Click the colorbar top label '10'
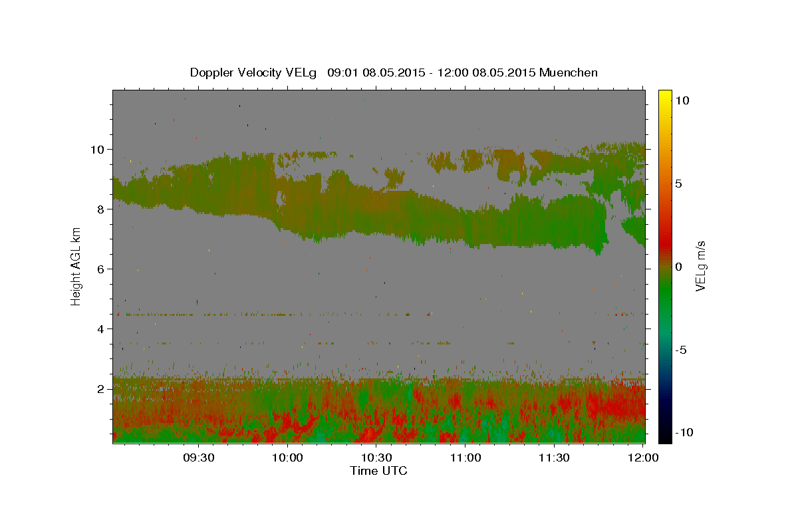This screenshot has width=798, height=532. click(682, 100)
